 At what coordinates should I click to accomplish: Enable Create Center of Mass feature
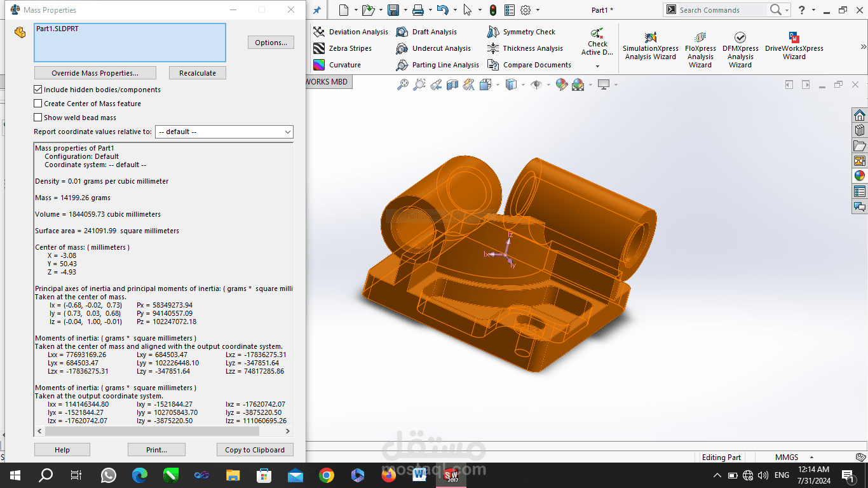tap(38, 104)
